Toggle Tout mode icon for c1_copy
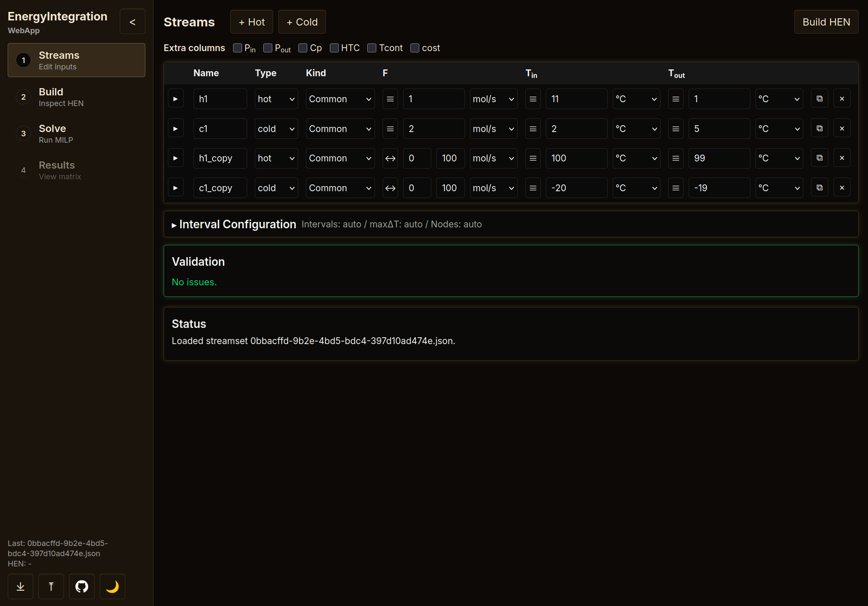The width and height of the screenshot is (868, 606). click(x=676, y=188)
